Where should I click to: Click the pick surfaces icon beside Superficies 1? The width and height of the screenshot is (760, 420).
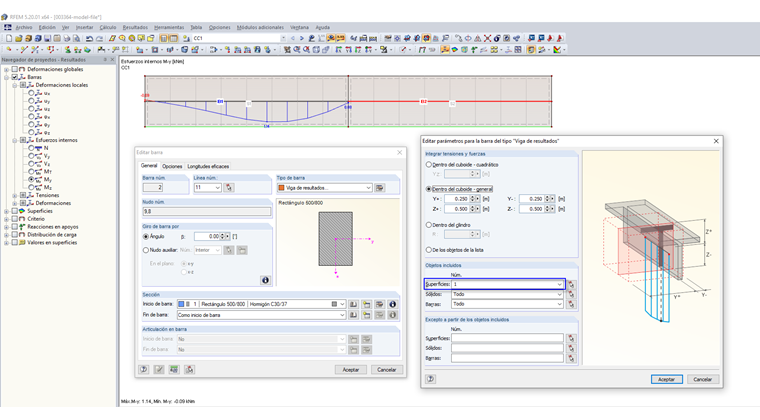pos(571,284)
